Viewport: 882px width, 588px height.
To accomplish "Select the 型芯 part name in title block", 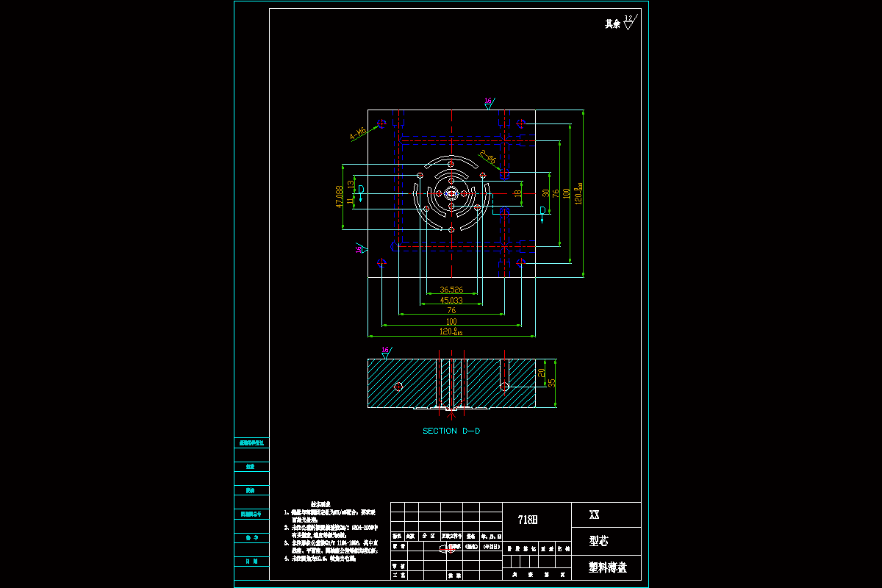I will [599, 542].
